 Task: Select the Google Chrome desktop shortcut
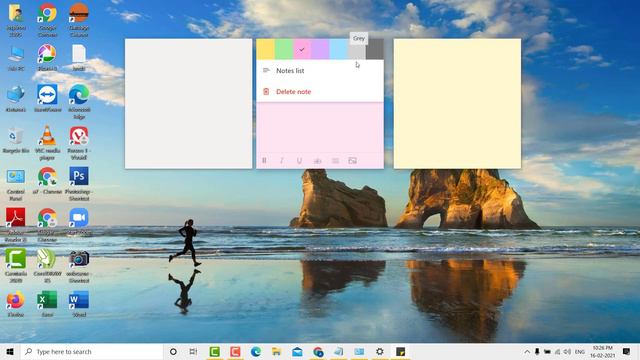click(47, 20)
